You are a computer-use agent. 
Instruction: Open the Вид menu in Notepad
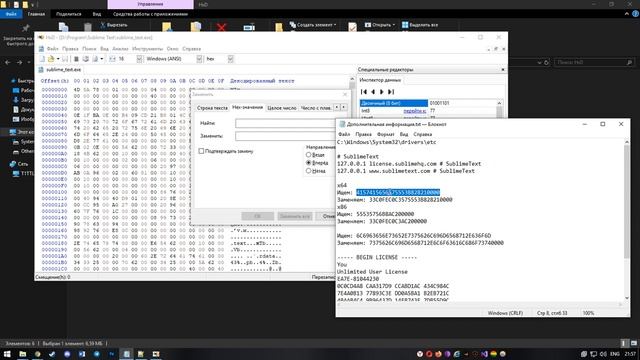[404, 134]
